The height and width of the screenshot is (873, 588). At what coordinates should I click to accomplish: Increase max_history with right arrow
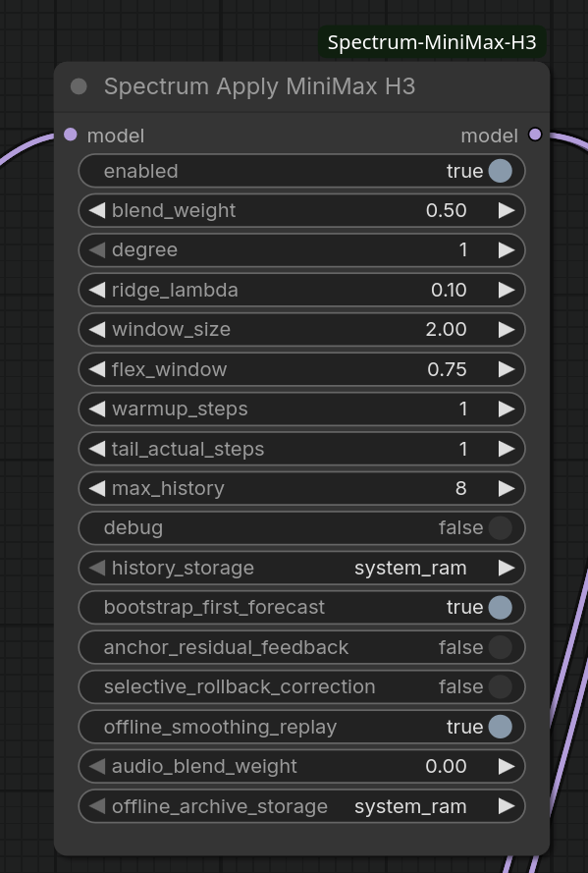click(507, 488)
